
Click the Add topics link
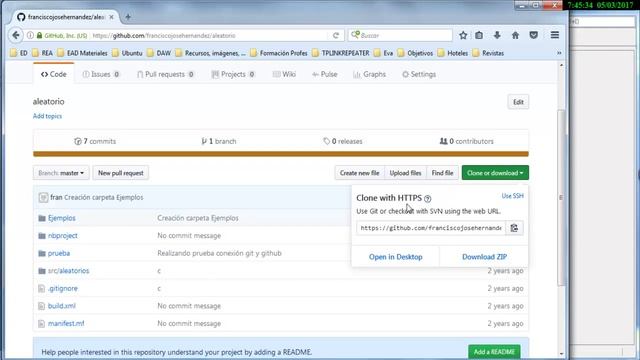point(47,116)
